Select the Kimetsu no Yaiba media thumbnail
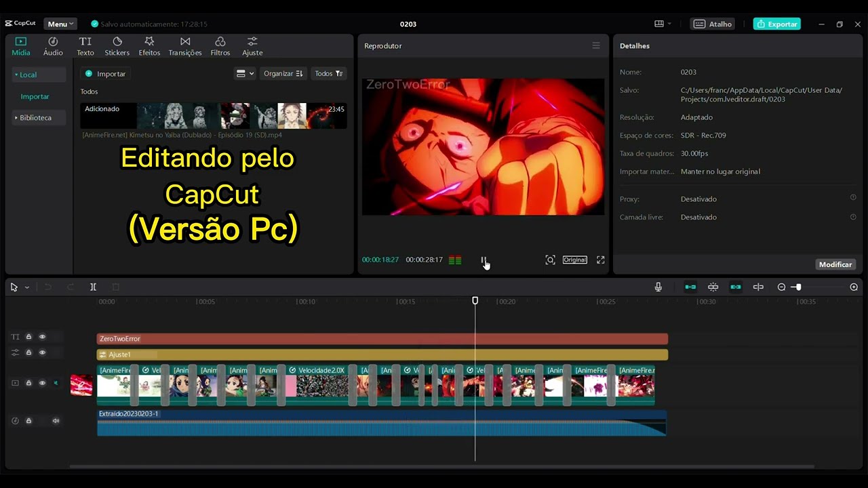 tap(214, 116)
